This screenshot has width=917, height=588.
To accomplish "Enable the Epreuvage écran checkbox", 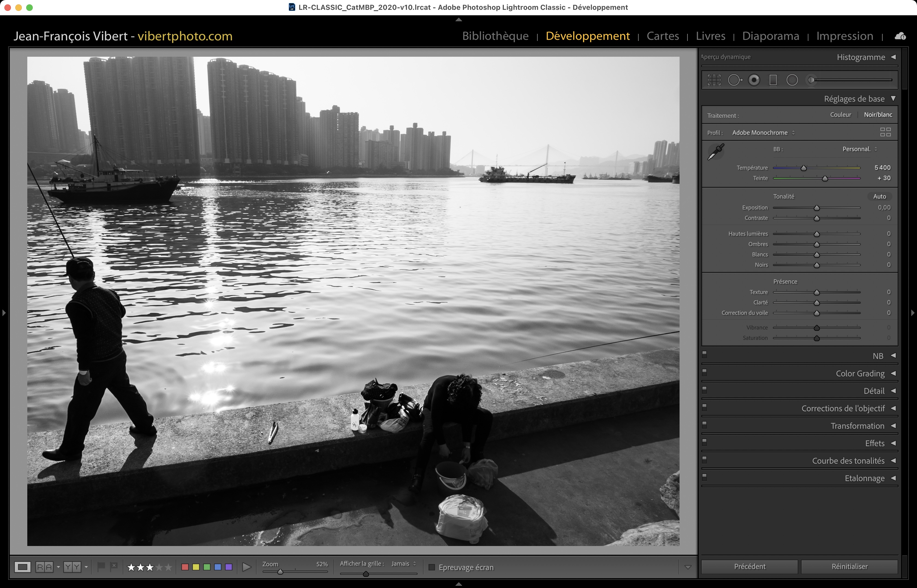I will [432, 567].
